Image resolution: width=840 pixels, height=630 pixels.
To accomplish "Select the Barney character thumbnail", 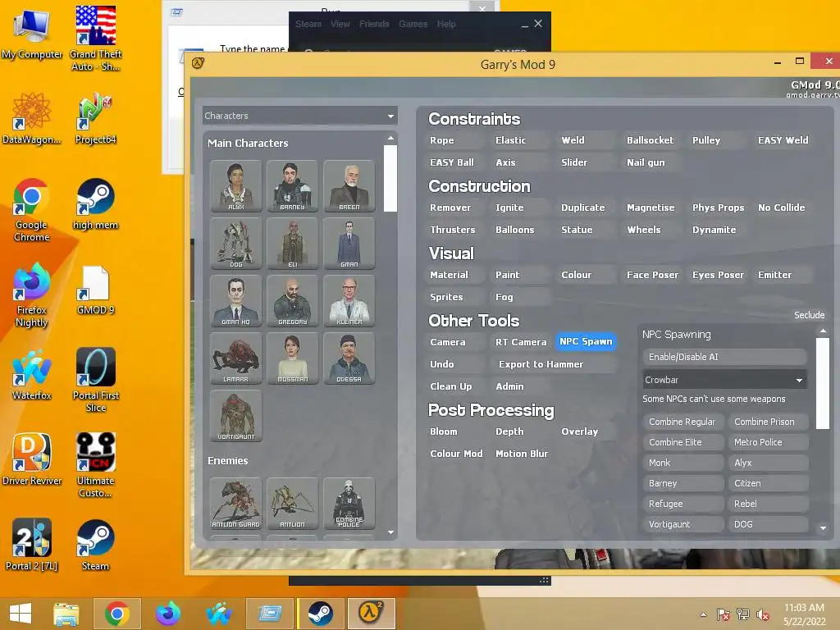I will [x=292, y=185].
